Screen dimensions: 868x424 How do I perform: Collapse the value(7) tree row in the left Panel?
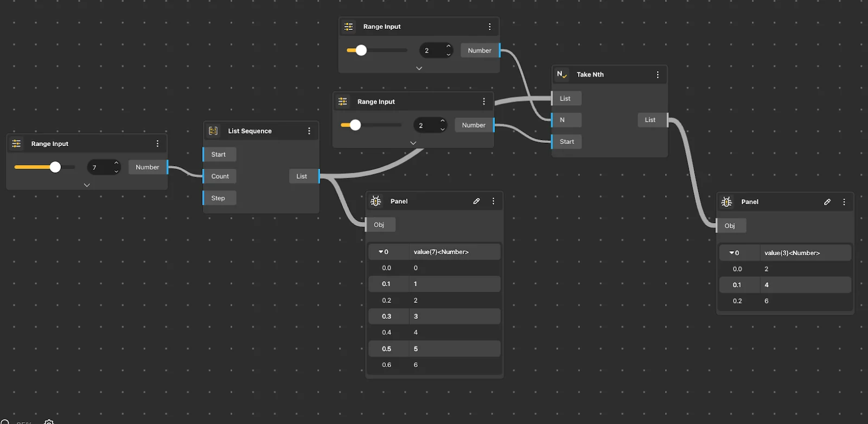(381, 252)
